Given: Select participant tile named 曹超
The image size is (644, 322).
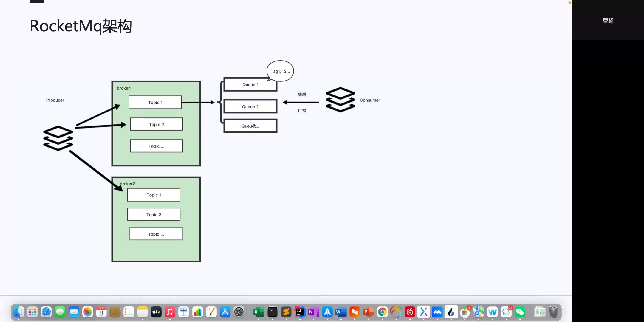Looking at the screenshot, I should pos(608,20).
